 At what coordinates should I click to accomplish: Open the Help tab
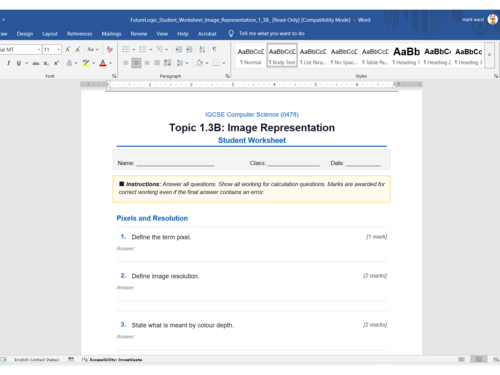(183, 34)
